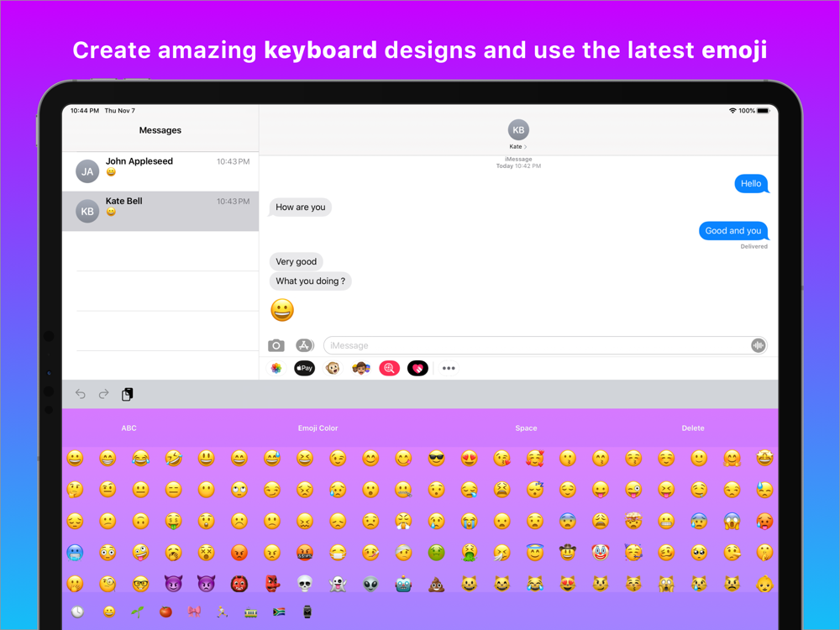
Task: Switch to the recent emojis clock tab
Action: 77,612
